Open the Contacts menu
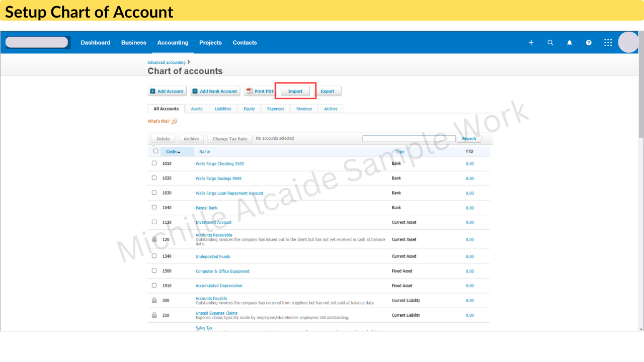This screenshot has width=644, height=362. [x=245, y=43]
